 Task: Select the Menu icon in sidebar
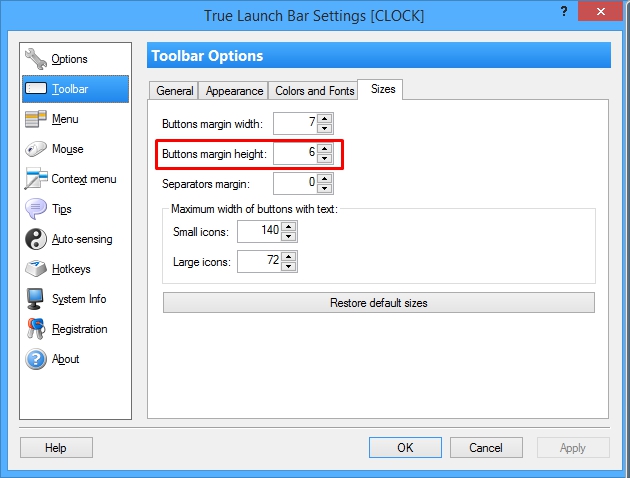pos(35,119)
